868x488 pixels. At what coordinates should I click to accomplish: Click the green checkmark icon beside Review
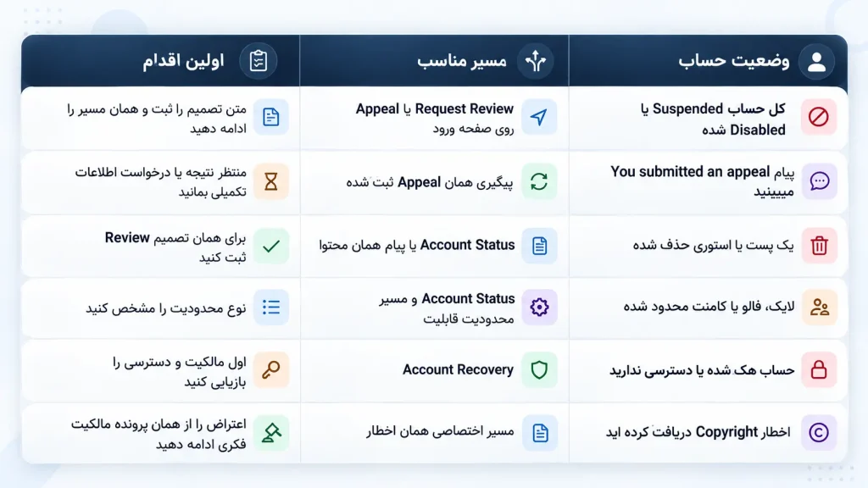270,245
